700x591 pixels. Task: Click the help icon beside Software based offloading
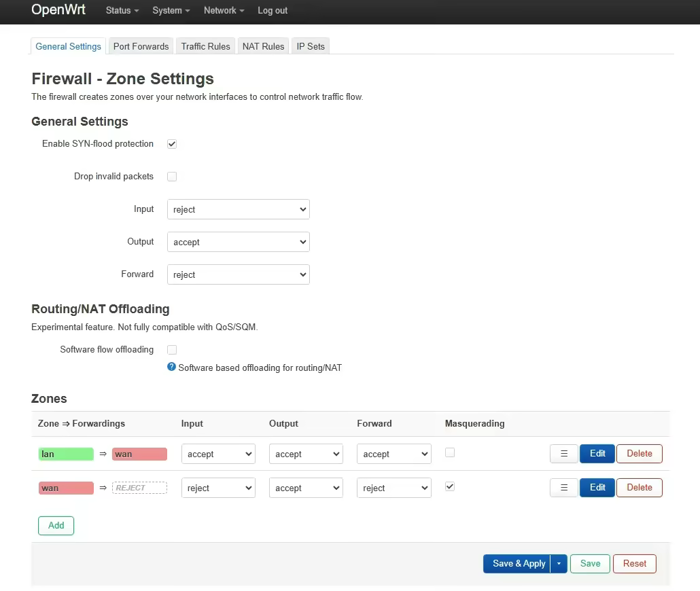(172, 367)
